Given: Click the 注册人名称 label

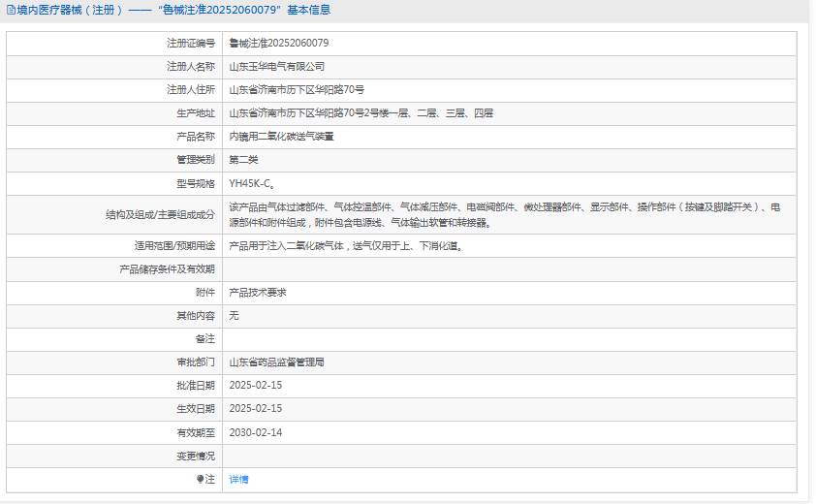Looking at the screenshot, I should click(x=191, y=67).
